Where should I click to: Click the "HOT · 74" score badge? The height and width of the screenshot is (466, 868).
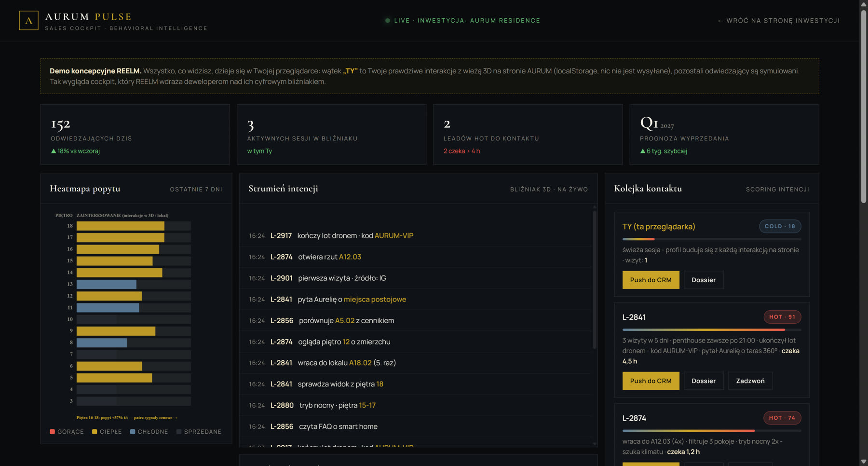pos(782,418)
